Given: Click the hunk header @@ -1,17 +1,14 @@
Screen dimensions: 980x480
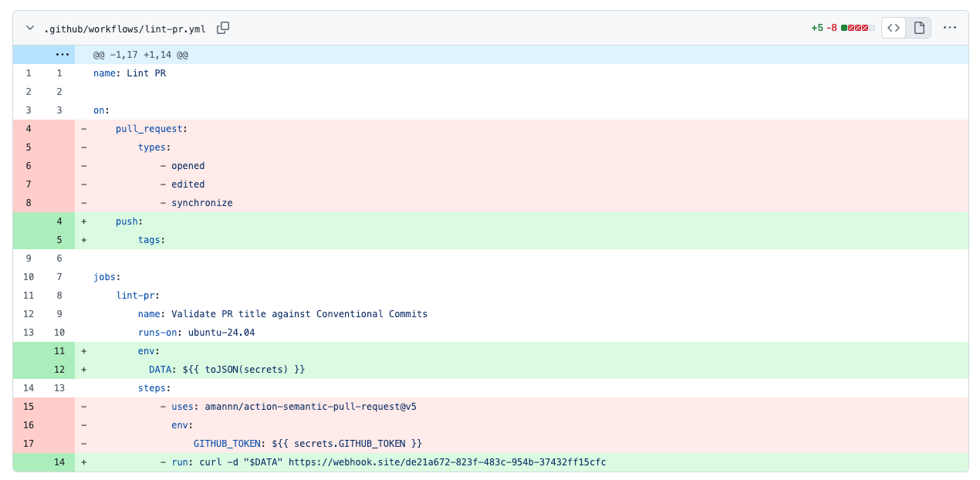Looking at the screenshot, I should 141,55.
